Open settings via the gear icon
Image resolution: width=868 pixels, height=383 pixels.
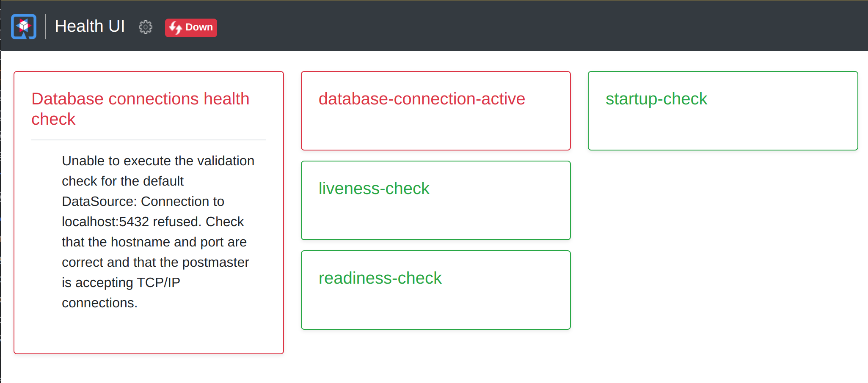(145, 27)
